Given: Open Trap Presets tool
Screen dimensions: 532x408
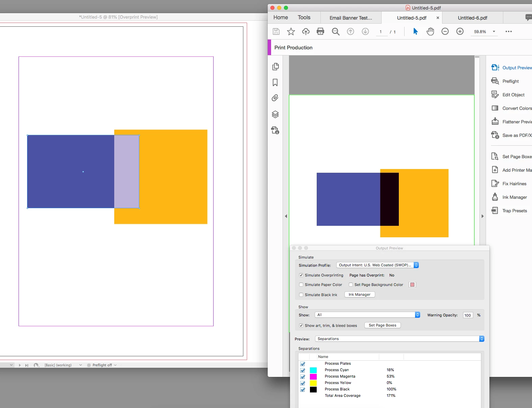Looking at the screenshot, I should click(x=509, y=211).
